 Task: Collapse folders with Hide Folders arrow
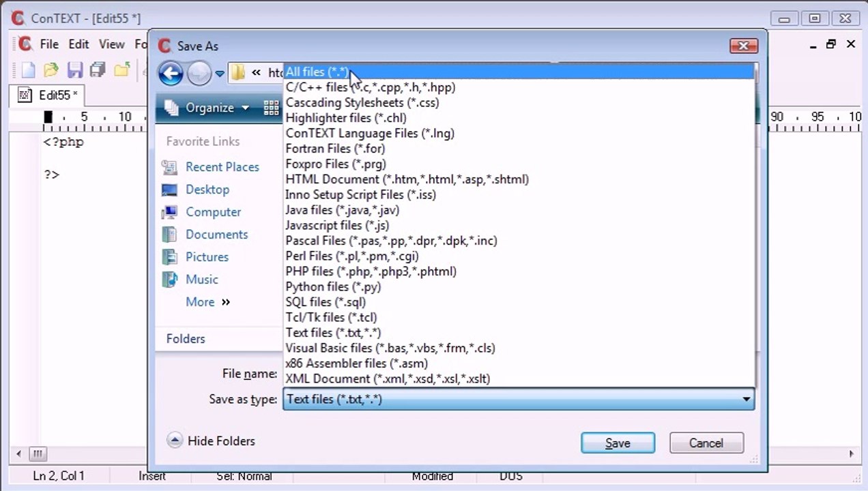click(175, 441)
